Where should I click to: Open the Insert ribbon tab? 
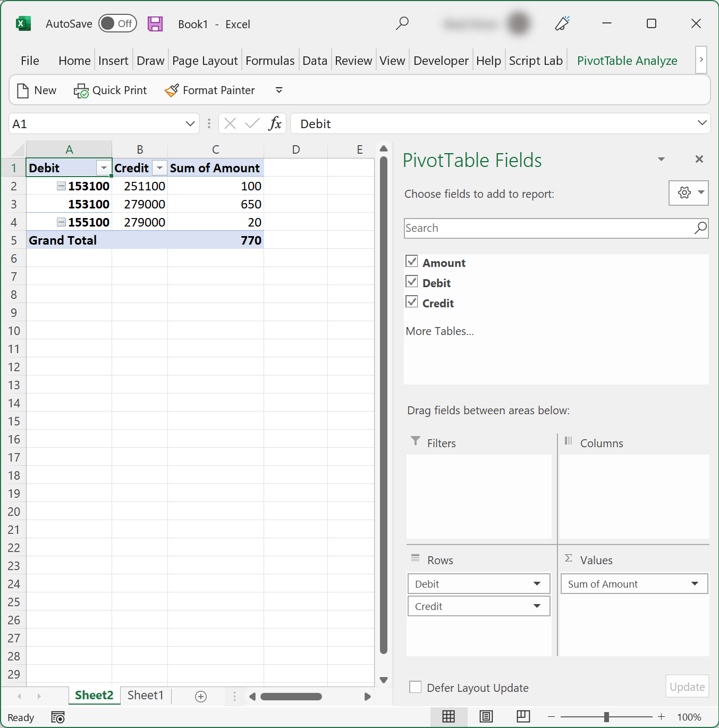pos(113,61)
